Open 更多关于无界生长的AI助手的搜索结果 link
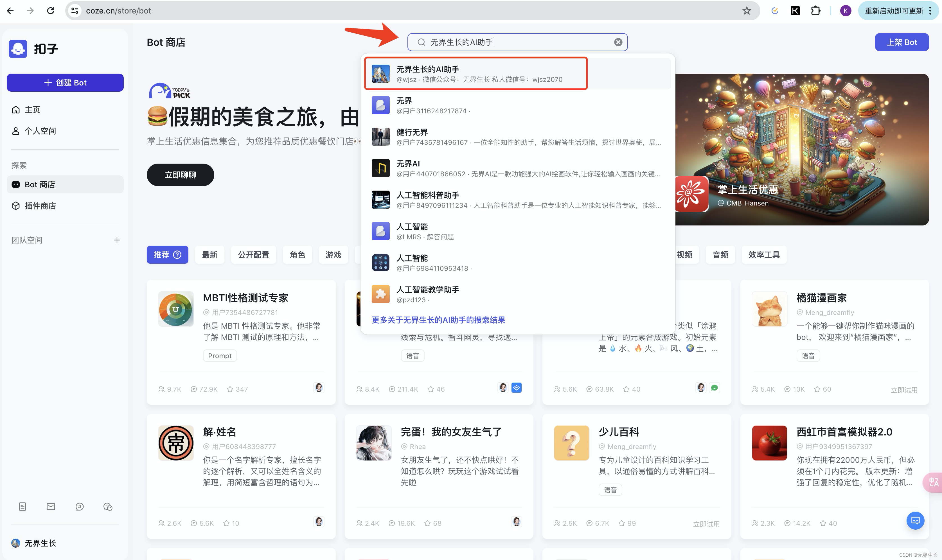The width and height of the screenshot is (942, 560). 438,320
